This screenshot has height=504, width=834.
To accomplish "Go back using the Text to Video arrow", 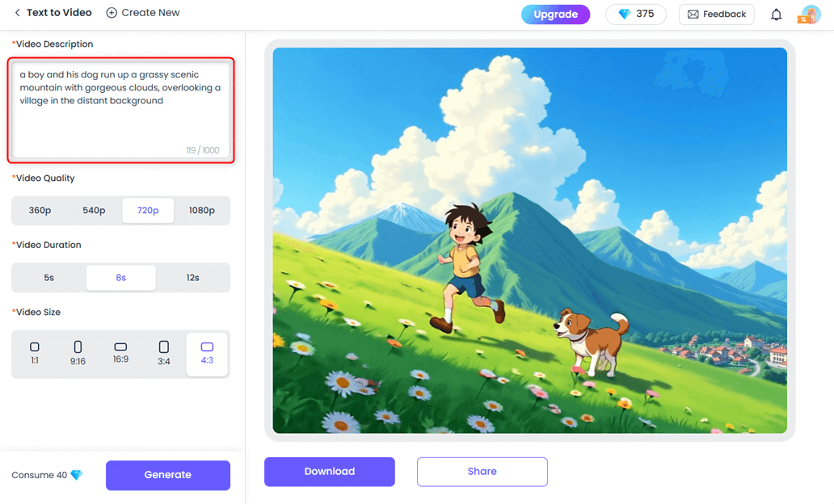I will click(x=18, y=12).
